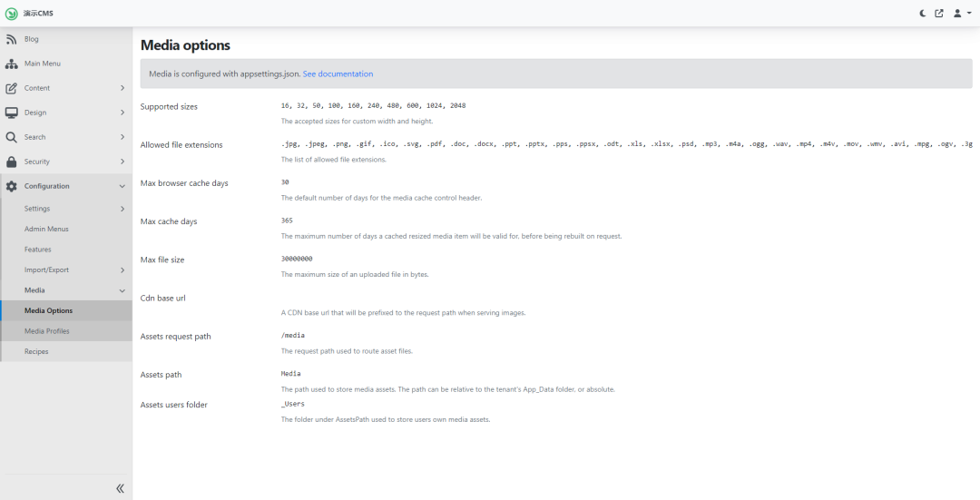
Task: Click the Allowed file extensions label
Action: (x=181, y=145)
